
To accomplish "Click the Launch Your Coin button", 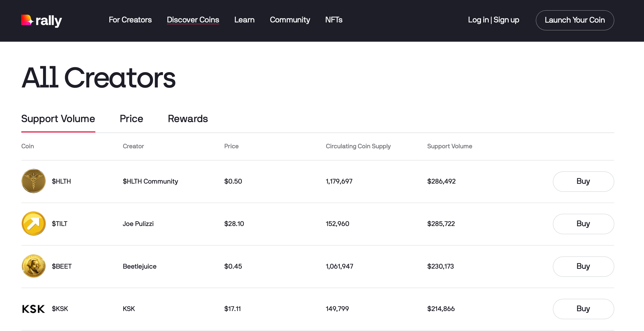I will coord(575,20).
